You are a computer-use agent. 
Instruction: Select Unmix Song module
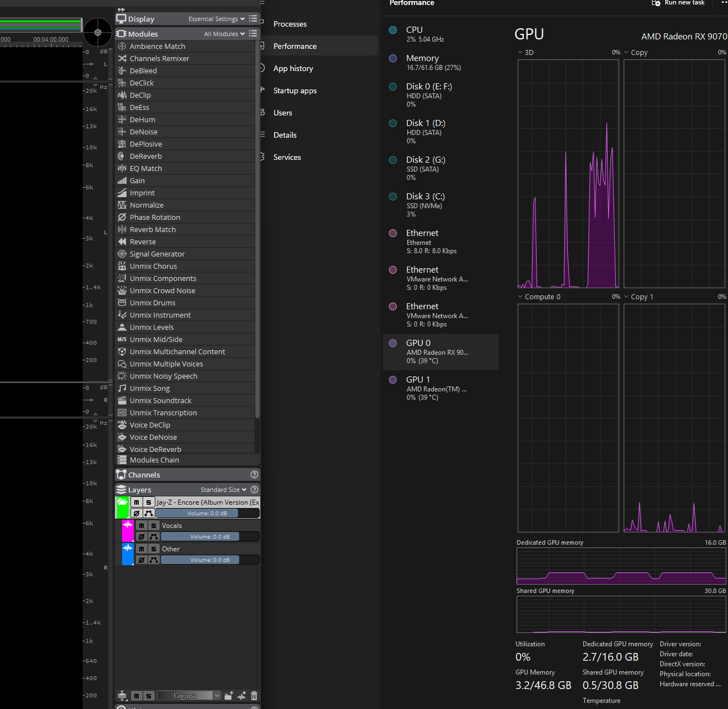(150, 389)
